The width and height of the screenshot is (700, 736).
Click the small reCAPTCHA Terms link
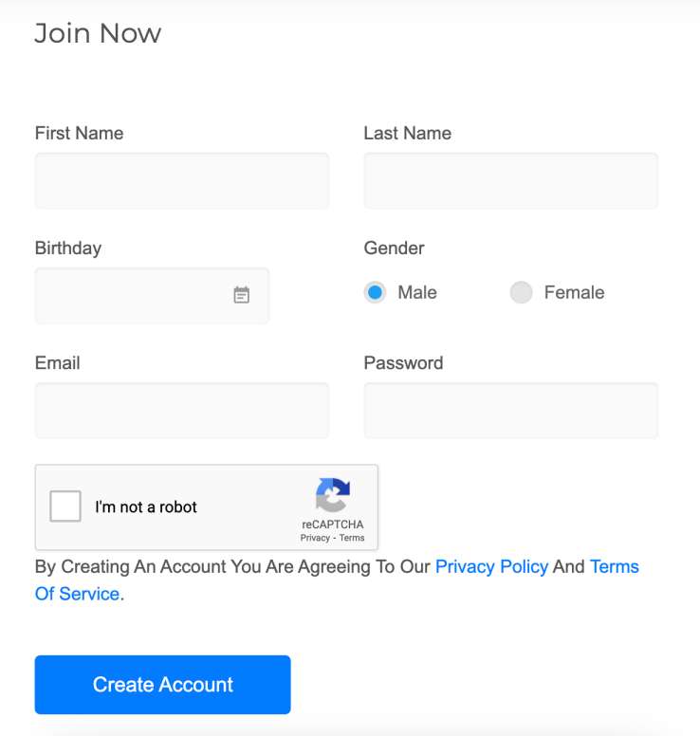tap(352, 538)
